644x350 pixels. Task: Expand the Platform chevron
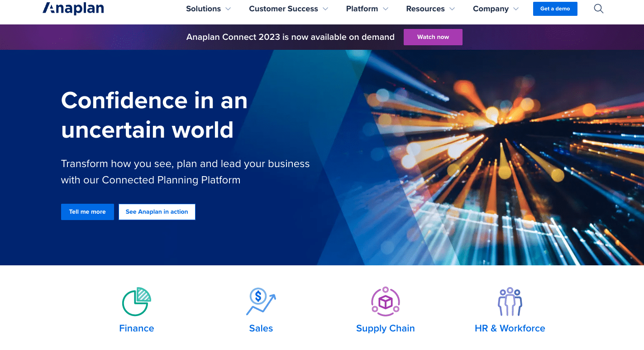tap(386, 9)
